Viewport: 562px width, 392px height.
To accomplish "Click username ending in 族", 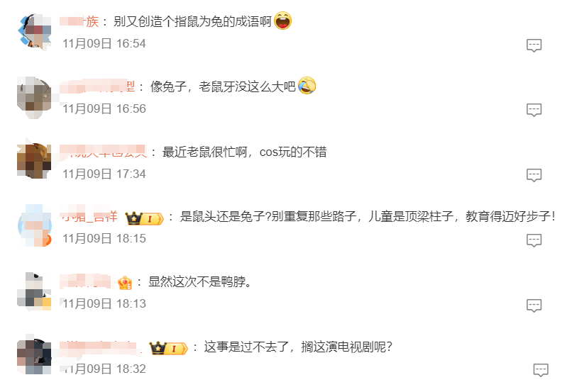I will [x=79, y=21].
